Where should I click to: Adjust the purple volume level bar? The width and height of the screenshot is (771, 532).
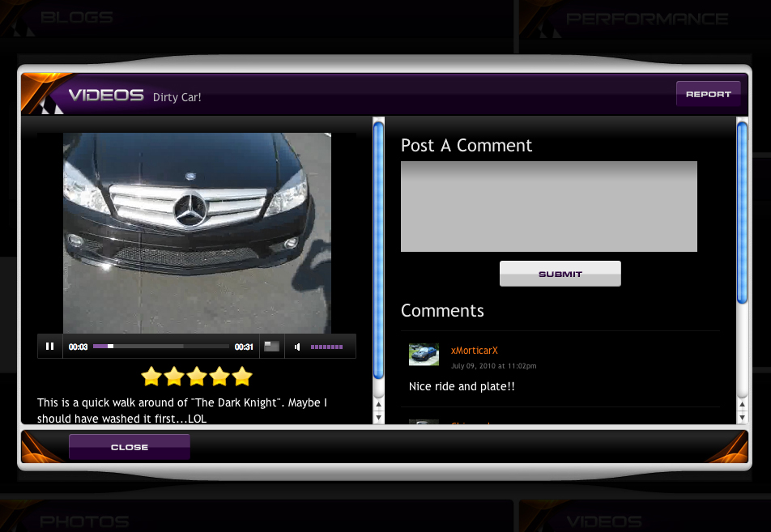(x=326, y=347)
